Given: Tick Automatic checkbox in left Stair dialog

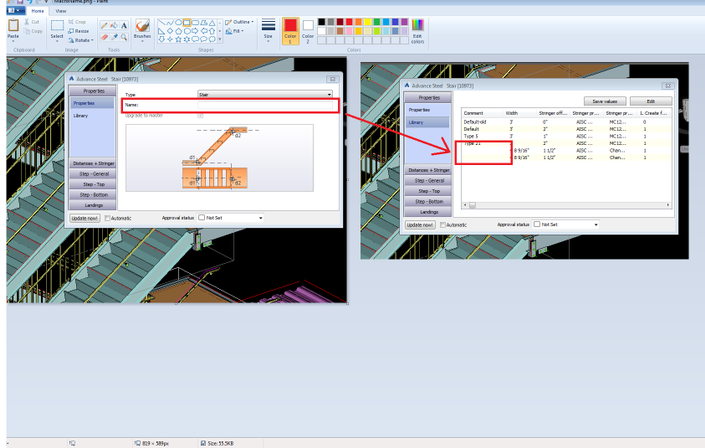Looking at the screenshot, I should point(107,218).
